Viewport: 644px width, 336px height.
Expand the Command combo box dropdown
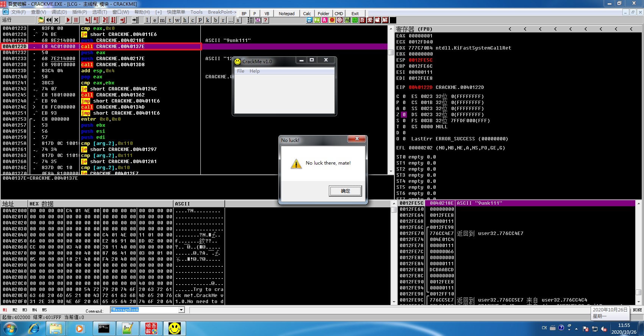click(x=181, y=310)
